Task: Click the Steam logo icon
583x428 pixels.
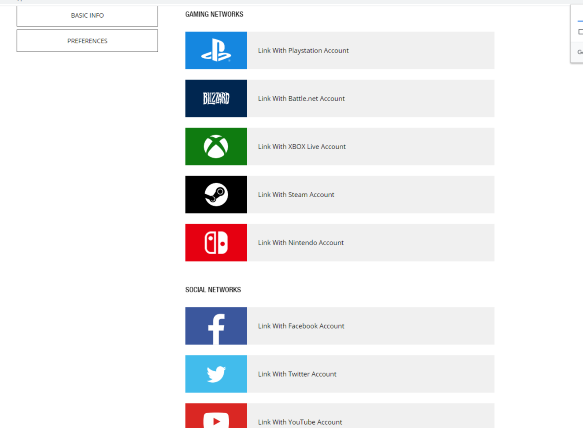Action: (216, 194)
